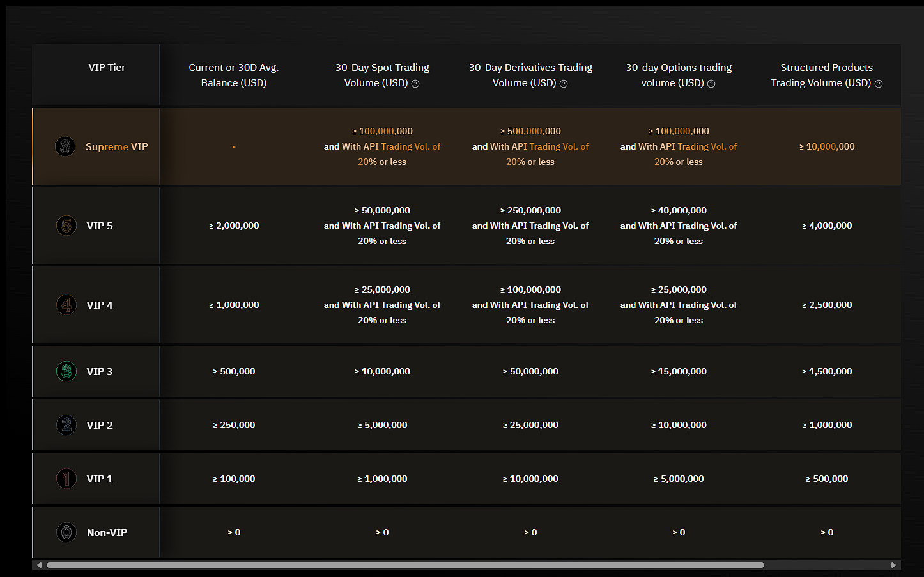Click the Non-VIP zero badge icon
Viewport: 924px width, 577px height.
tap(66, 532)
